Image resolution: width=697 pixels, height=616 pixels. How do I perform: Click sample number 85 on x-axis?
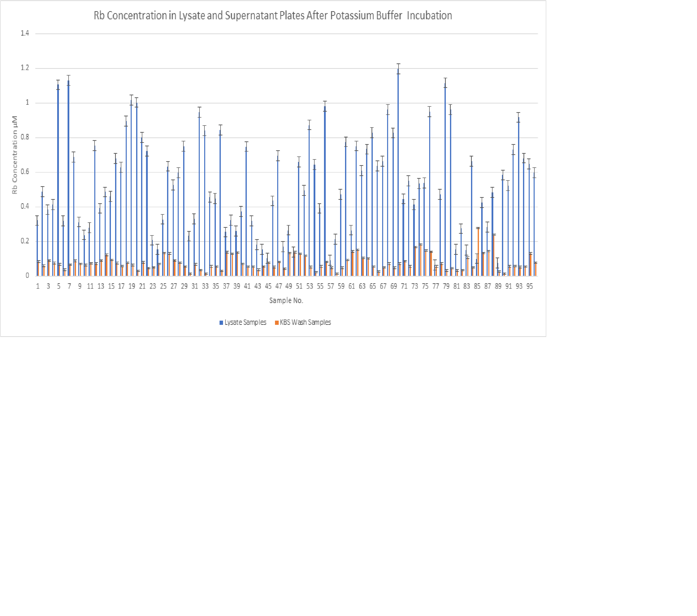point(477,286)
